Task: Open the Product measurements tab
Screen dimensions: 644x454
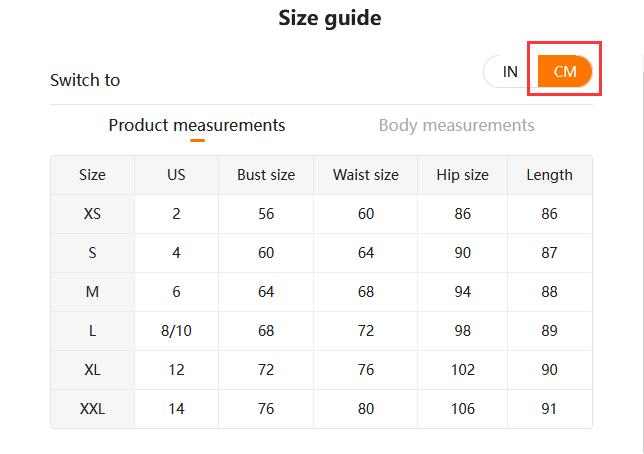Action: (x=197, y=125)
